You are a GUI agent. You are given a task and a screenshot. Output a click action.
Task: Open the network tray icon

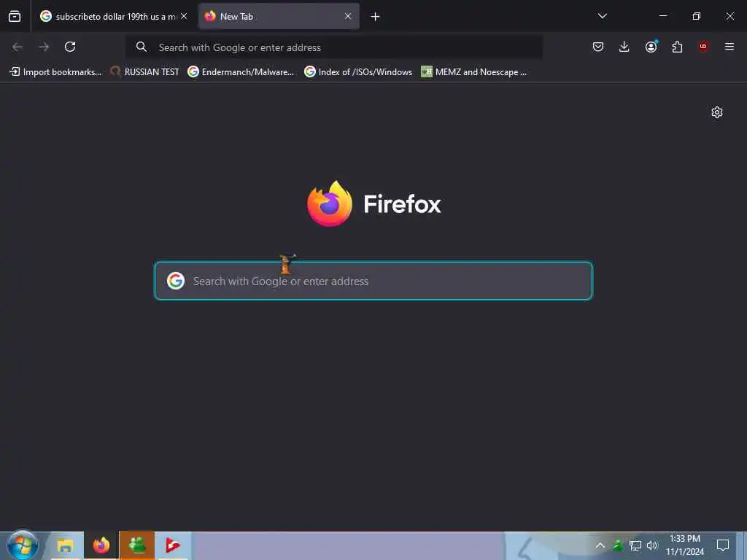click(635, 545)
